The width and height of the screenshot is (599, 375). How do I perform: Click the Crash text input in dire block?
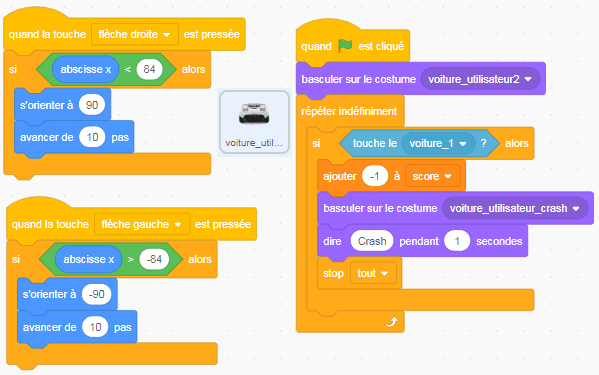click(372, 241)
